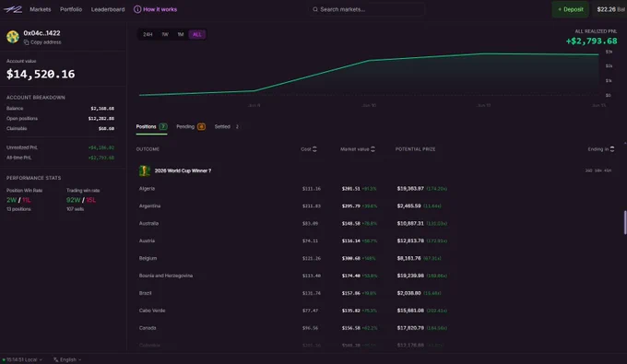Click the Algeria outcome row
627x364 pixels.
[376, 189]
